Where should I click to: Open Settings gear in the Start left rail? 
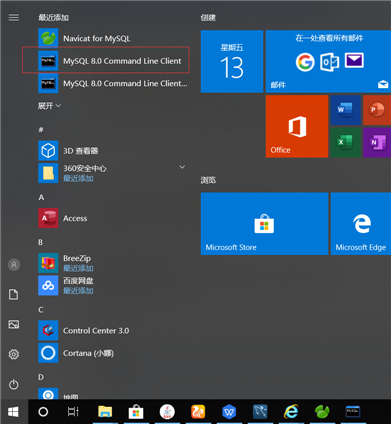pos(14,354)
